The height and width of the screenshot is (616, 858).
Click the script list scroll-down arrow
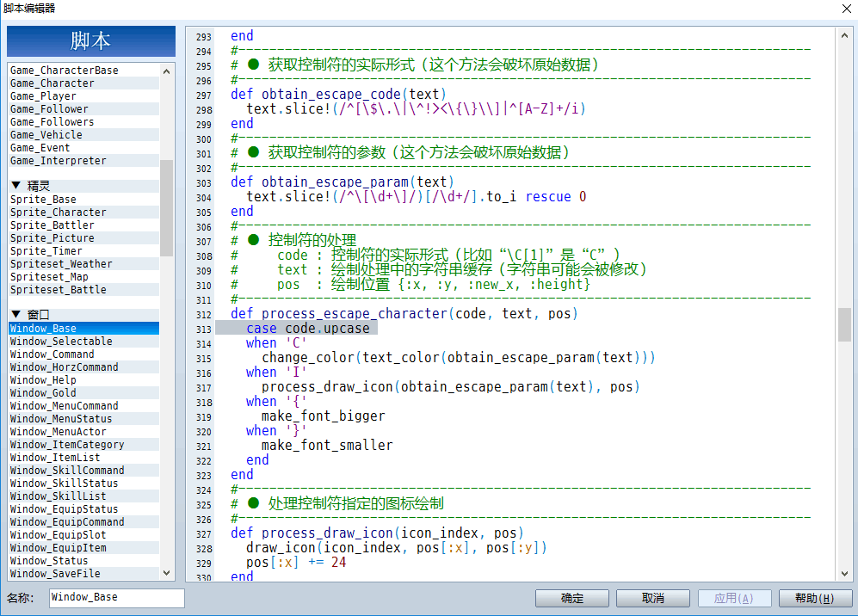coord(167,573)
